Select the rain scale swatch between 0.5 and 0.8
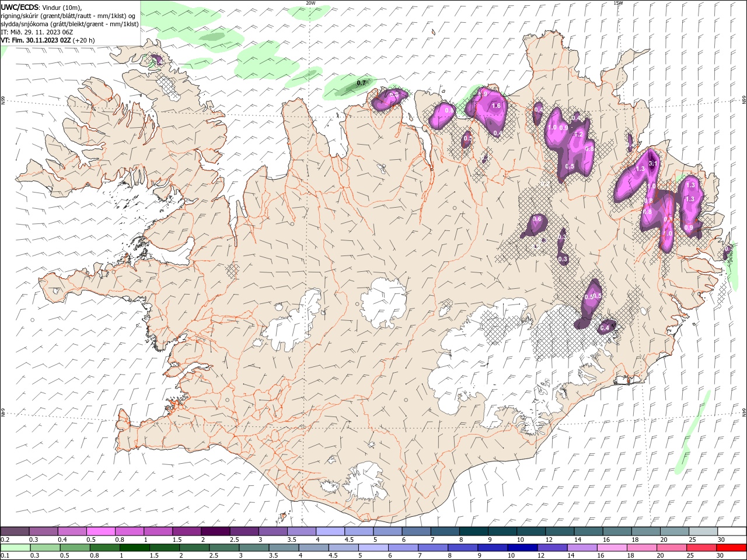 click(75, 548)
